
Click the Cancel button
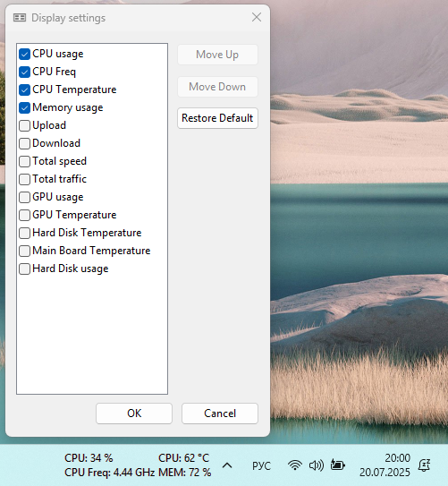click(x=220, y=414)
